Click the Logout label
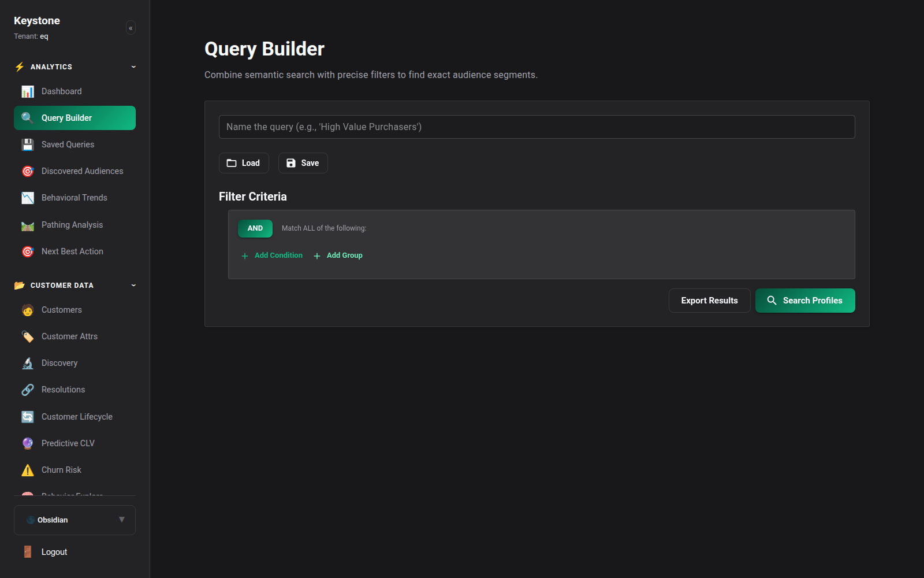Viewport: 924px width, 578px height. pos(54,552)
